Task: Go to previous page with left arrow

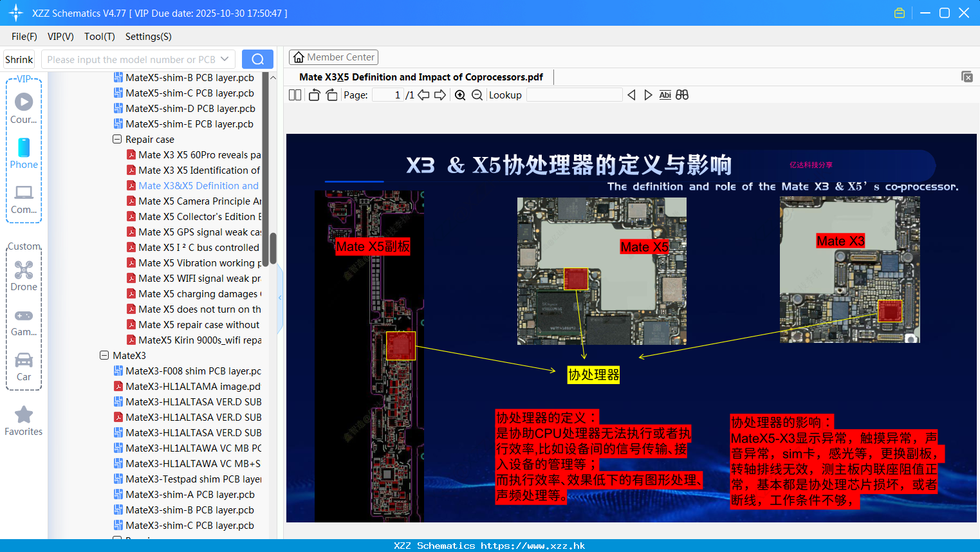Action: [x=423, y=95]
